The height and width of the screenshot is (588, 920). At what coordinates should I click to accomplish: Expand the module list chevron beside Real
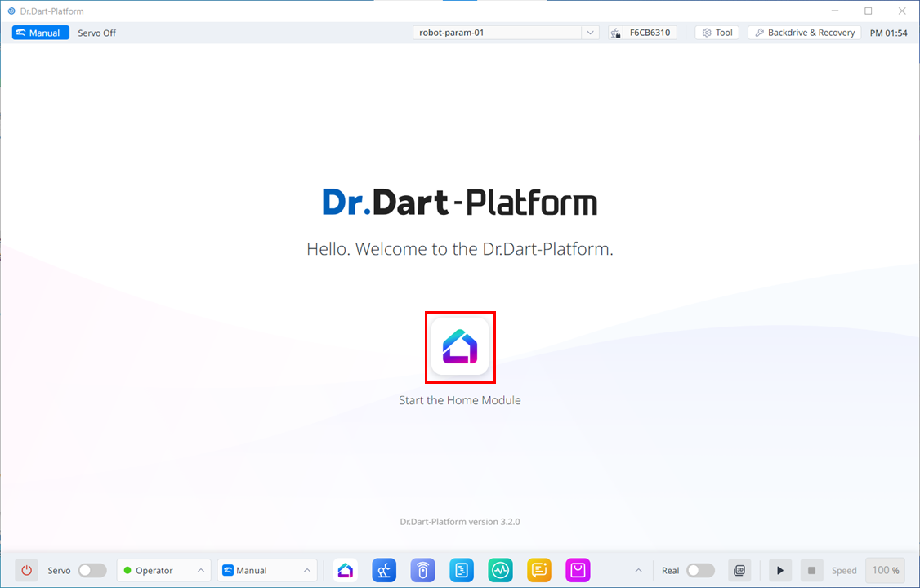coord(638,570)
